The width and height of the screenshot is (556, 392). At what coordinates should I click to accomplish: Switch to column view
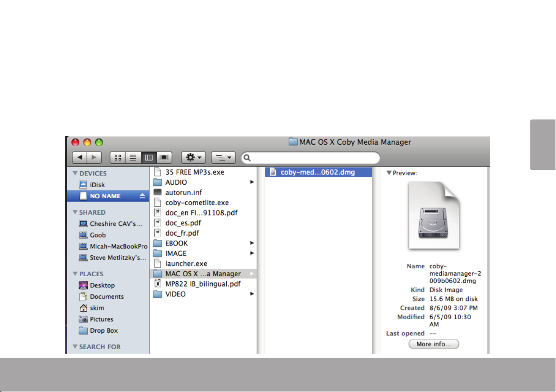click(149, 158)
